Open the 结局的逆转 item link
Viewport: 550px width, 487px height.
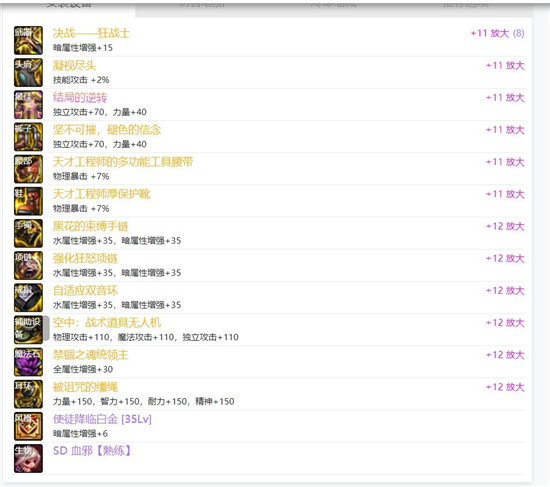pyautogui.click(x=80, y=98)
